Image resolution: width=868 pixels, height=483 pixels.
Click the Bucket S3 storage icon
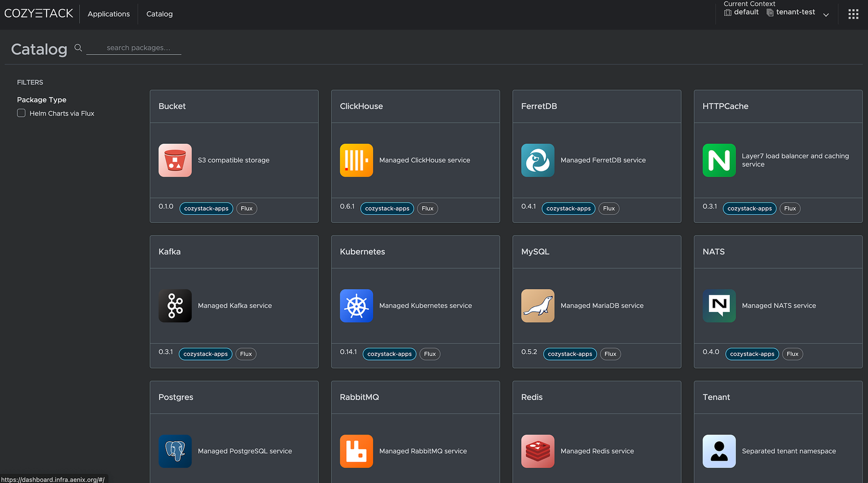coord(175,160)
